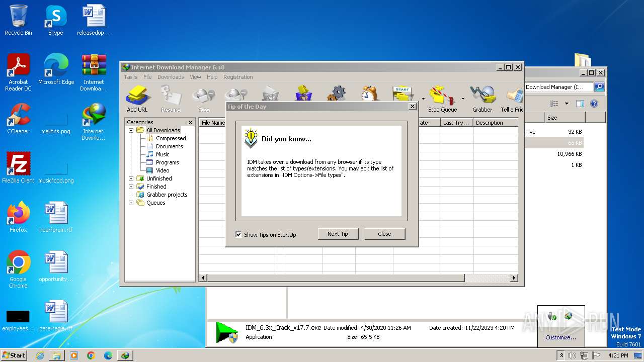
Task: Click the gear Options toolbar icon
Action: (336, 94)
